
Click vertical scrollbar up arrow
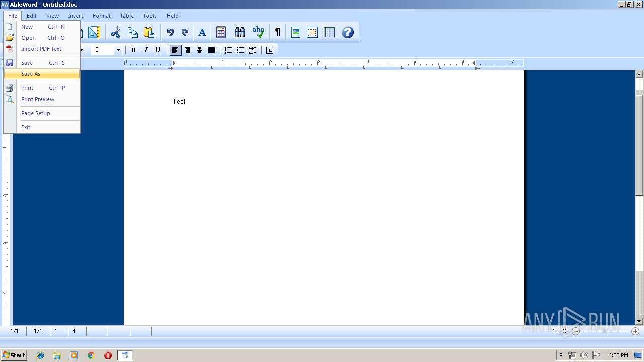pyautogui.click(x=639, y=74)
